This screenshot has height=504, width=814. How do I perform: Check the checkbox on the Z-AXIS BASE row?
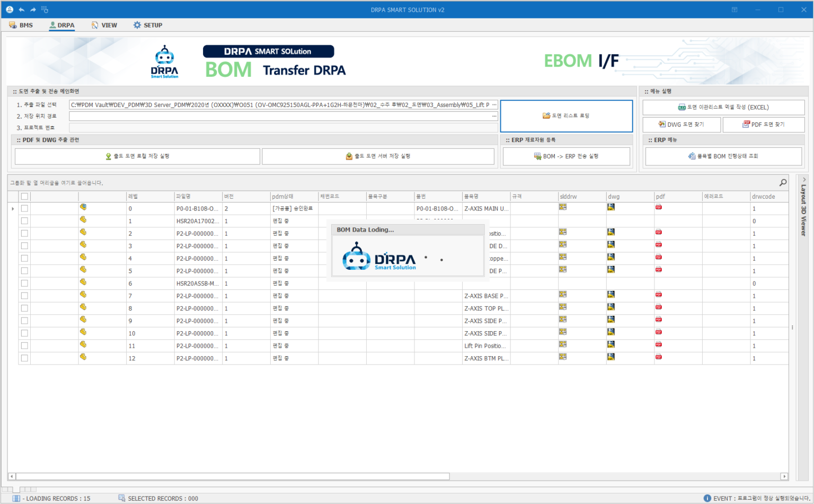(x=24, y=296)
